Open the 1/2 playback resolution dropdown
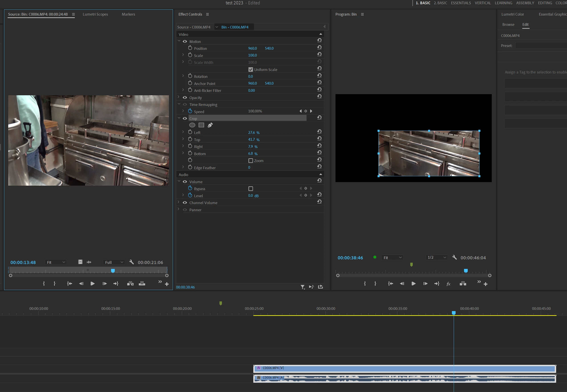The width and height of the screenshot is (567, 392). point(437,257)
